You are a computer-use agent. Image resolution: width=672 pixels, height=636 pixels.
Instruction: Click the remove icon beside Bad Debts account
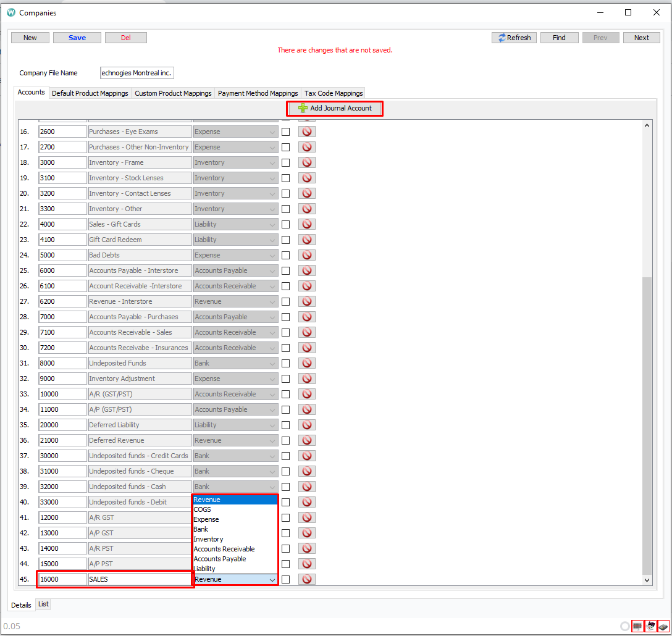(x=307, y=254)
